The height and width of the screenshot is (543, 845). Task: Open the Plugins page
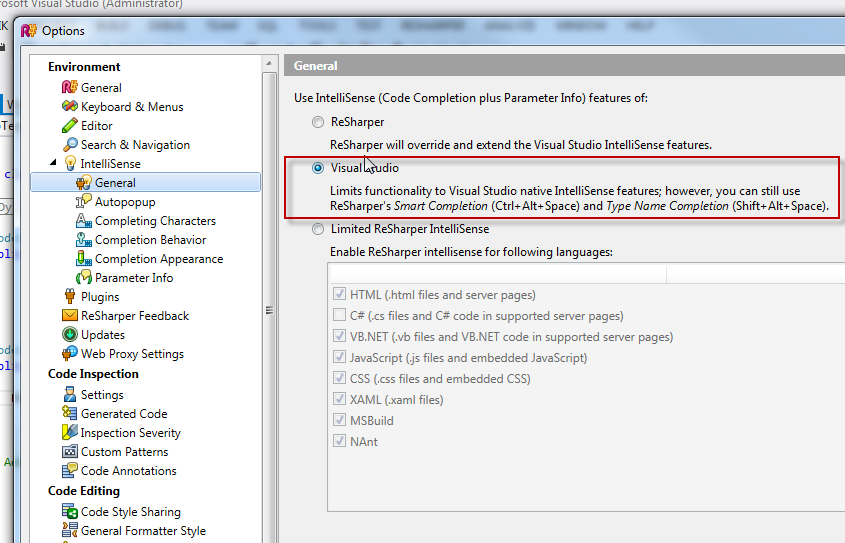click(100, 296)
